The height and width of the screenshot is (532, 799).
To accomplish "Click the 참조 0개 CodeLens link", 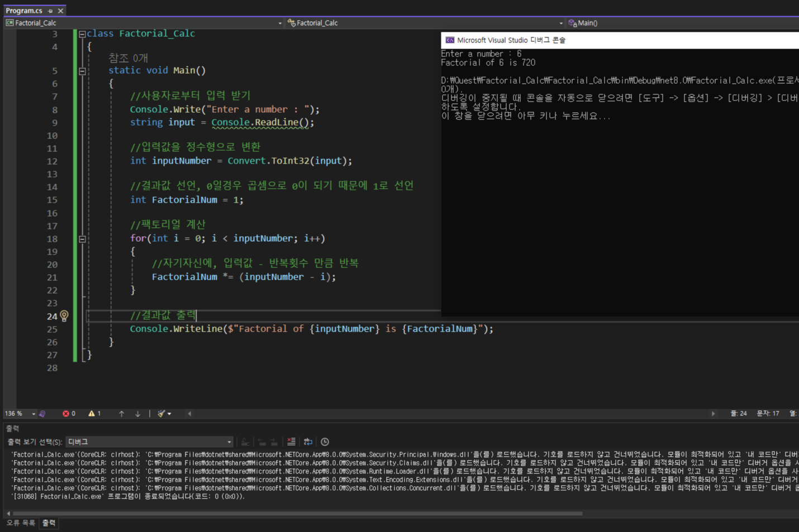I will pos(128,58).
